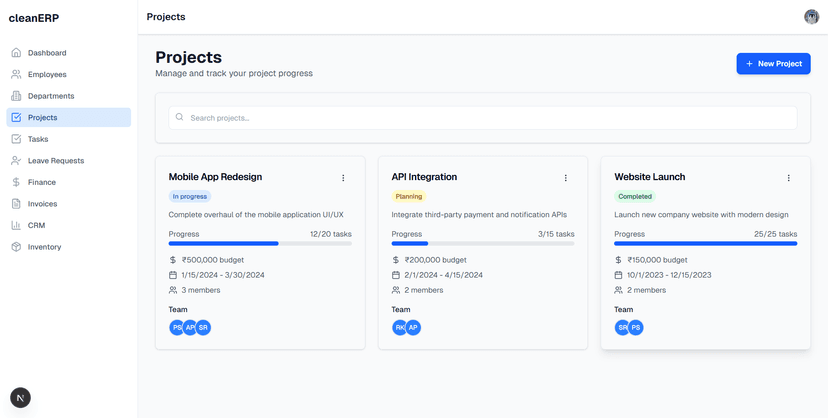Click 'Manage and track your project progress' subtitle

[234, 73]
